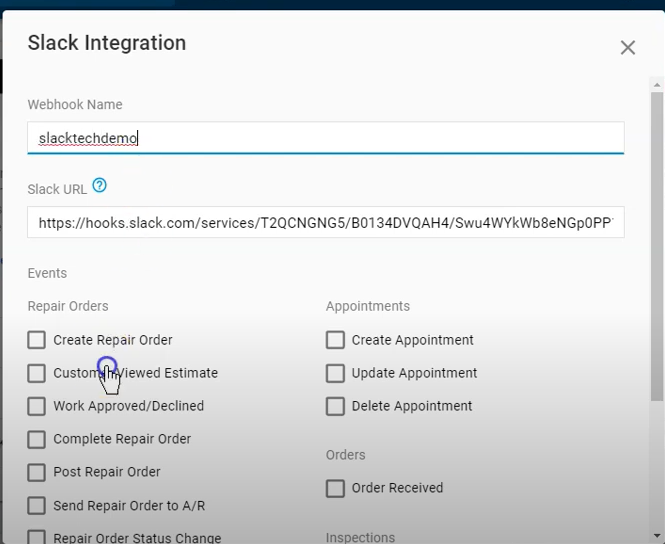Click the 'Appointments' section heading
The width and height of the screenshot is (665, 544).
(368, 306)
